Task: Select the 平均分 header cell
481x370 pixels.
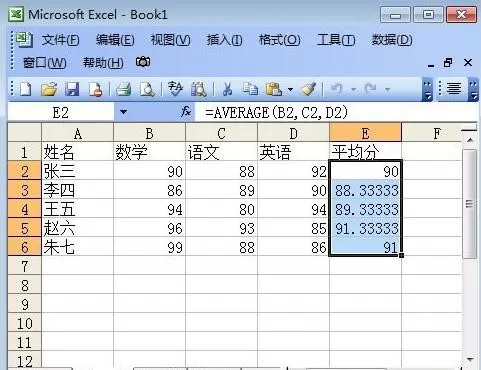Action: tap(365, 152)
